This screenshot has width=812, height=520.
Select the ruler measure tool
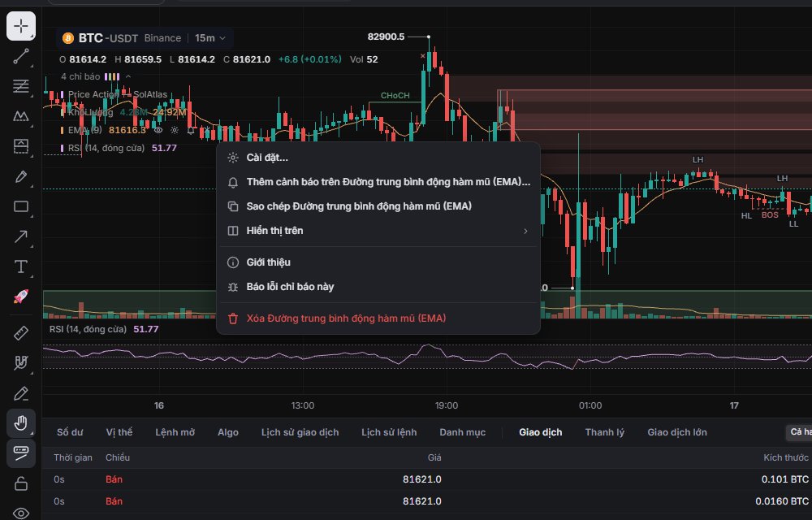click(x=21, y=333)
